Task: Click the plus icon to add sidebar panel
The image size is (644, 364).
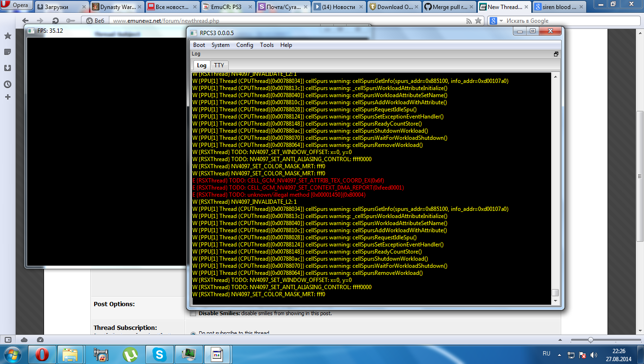Action: 8,97
